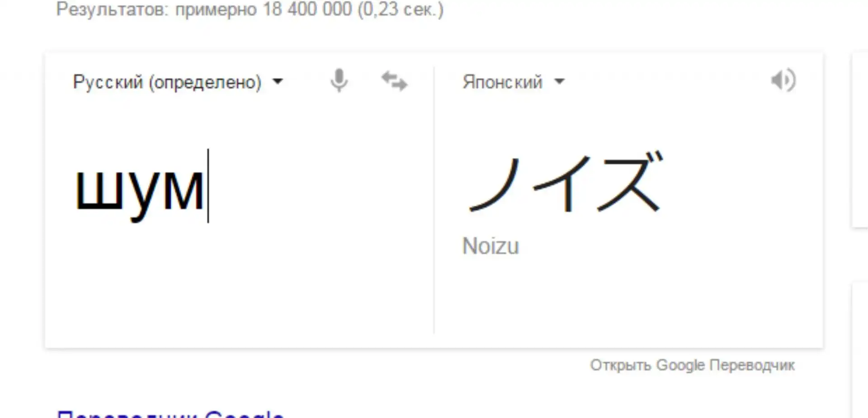Click the word Google in the Открыть link
Viewport: 868px width, 418px height.
(x=680, y=365)
